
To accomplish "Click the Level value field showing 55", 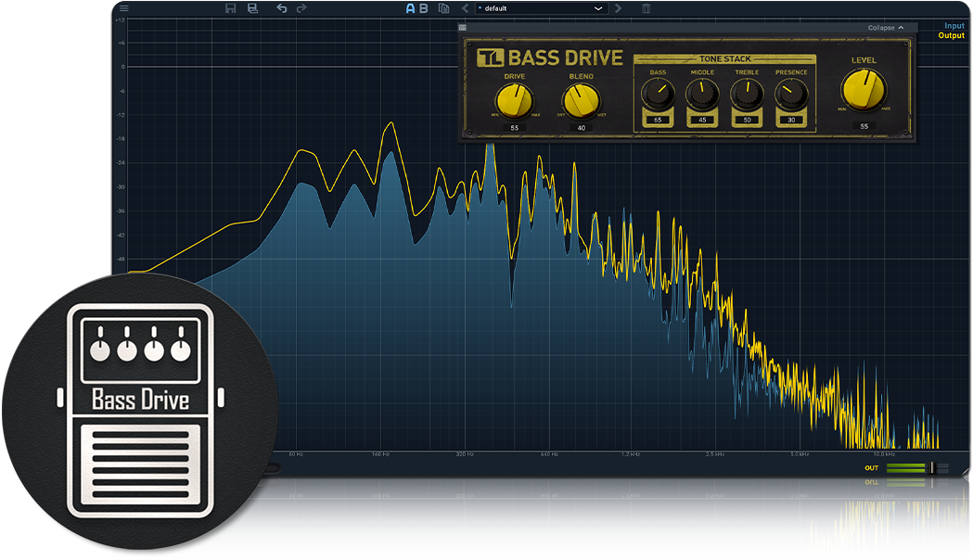I will click(x=864, y=126).
